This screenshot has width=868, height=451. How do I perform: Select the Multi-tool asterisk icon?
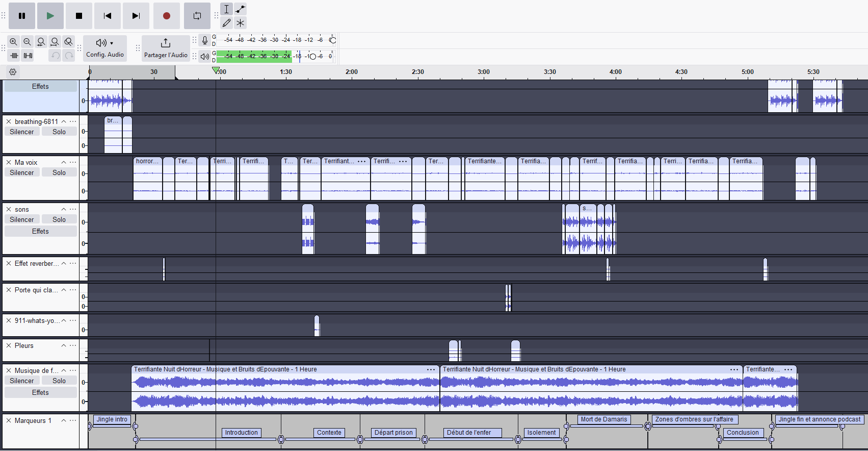[x=241, y=22]
